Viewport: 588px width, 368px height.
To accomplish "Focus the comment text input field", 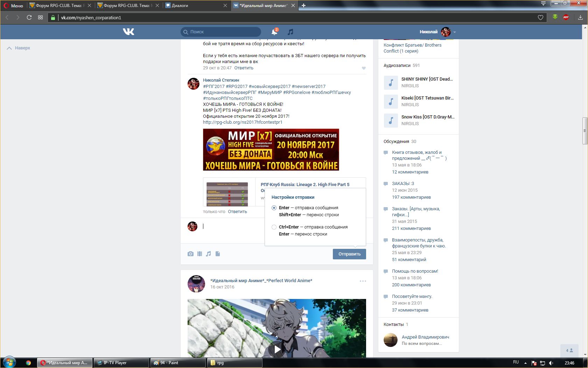I will pos(233,226).
